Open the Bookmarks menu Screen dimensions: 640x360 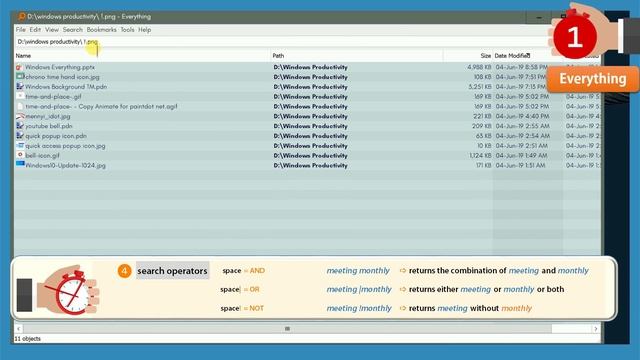(102, 30)
